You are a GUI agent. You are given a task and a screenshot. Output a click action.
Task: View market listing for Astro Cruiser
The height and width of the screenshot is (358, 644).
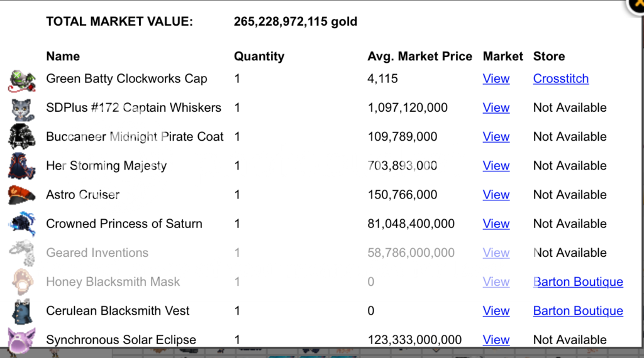point(496,195)
